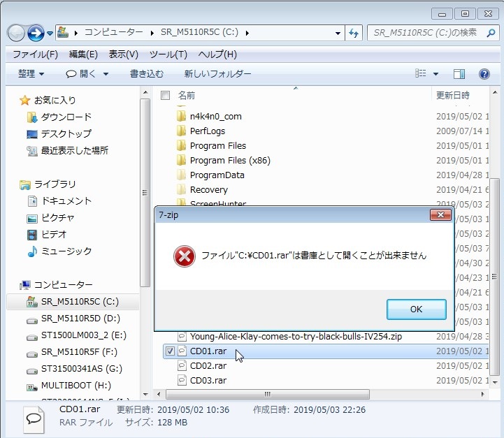Image resolution: width=504 pixels, height=438 pixels.
Task: Click 新しいフォルダー to create a folder
Action: 217,74
